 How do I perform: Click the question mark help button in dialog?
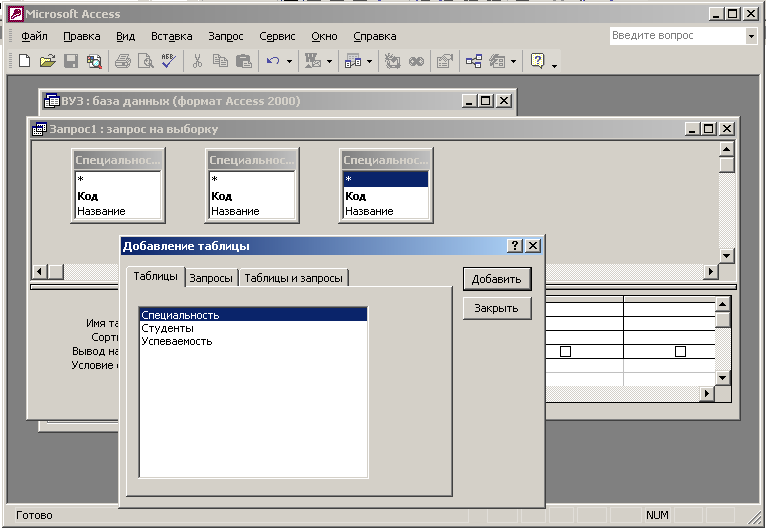pos(515,246)
